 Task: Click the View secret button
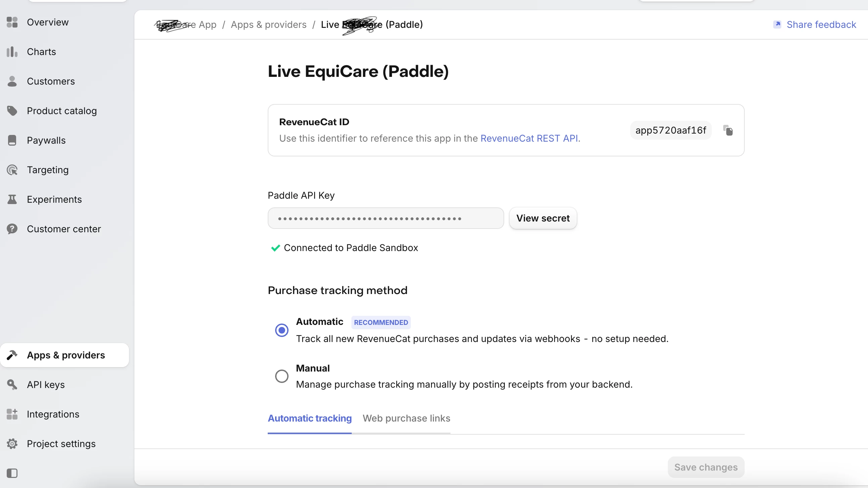point(543,218)
